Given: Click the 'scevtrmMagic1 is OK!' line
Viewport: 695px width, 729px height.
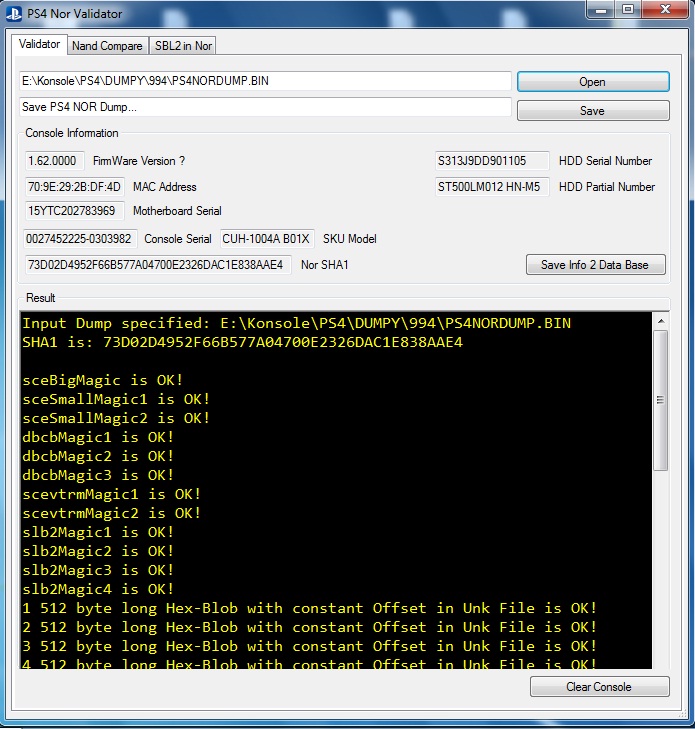Looking at the screenshot, I should coord(112,494).
